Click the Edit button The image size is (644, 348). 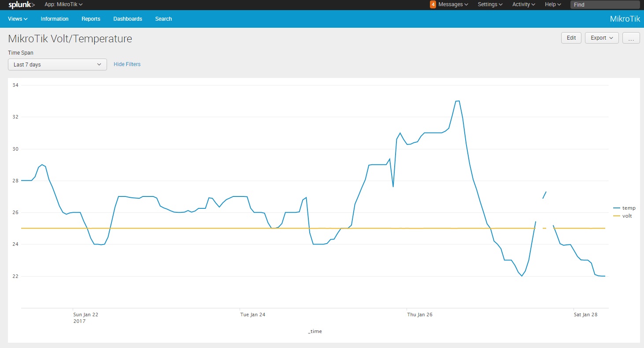coord(571,38)
